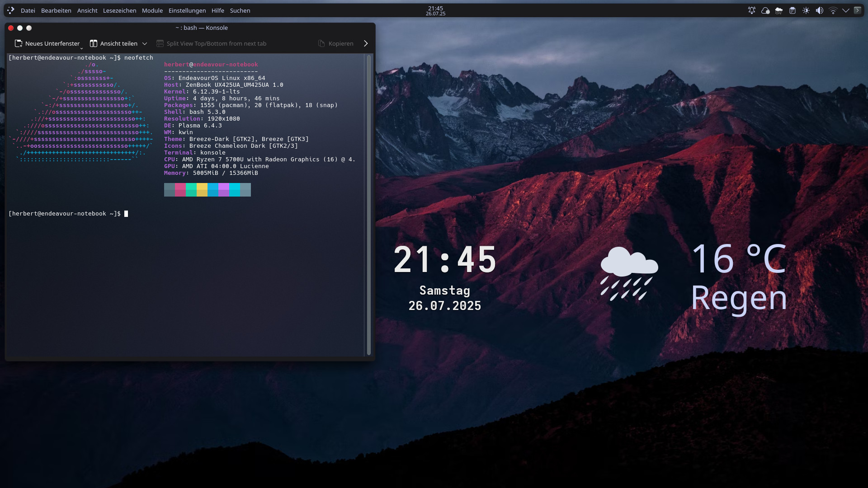Image resolution: width=868 pixels, height=488 pixels.
Task: Click Split View Top/Bottom from next tab
Action: pos(211,43)
